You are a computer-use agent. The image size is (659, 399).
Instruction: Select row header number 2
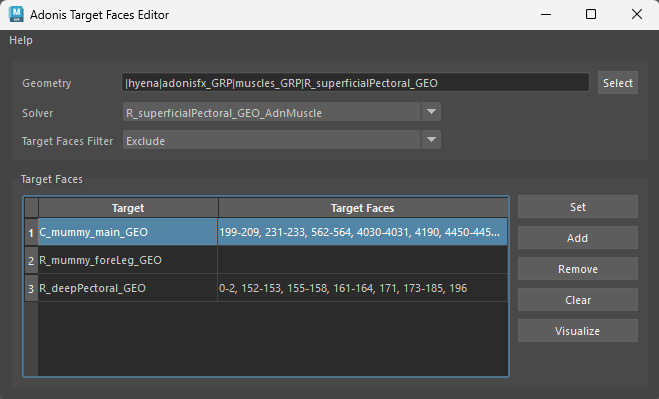31,260
